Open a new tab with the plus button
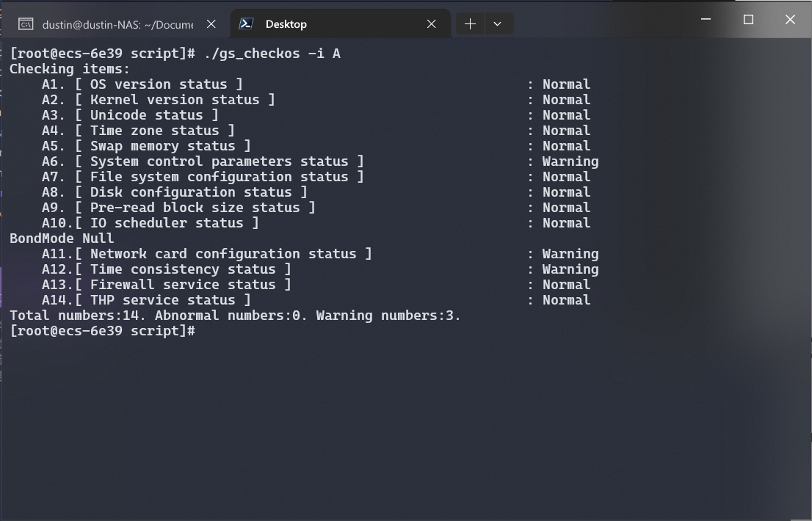Image resolution: width=812 pixels, height=521 pixels. coord(470,24)
